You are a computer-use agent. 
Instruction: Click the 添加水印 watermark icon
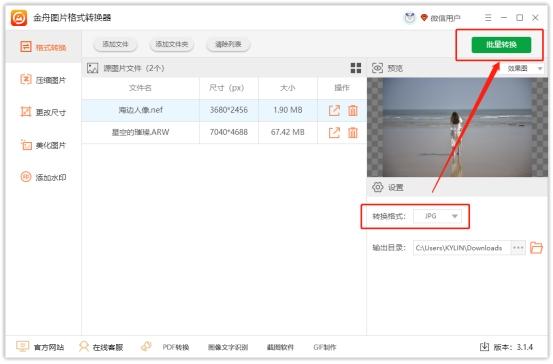(26, 177)
